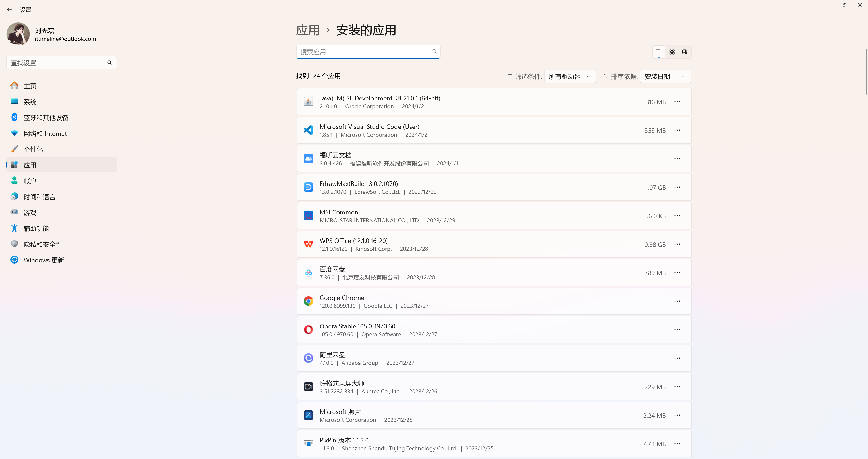Go back with the back arrow

click(9, 10)
